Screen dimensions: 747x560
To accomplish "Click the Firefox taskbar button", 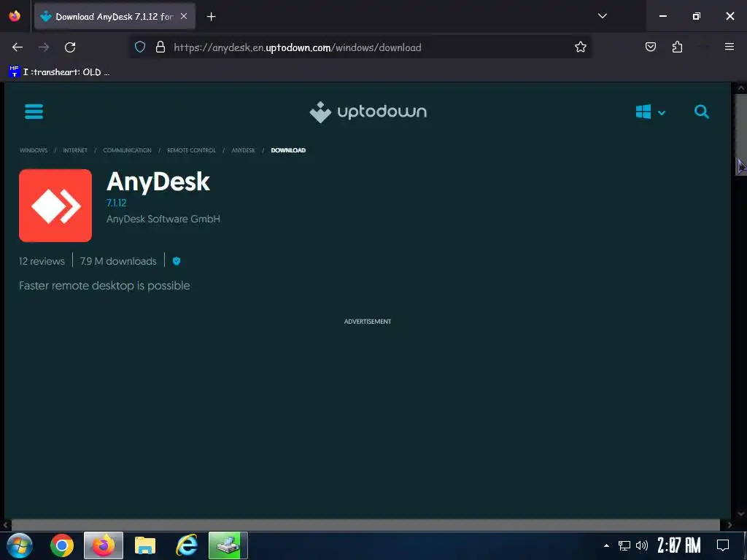I will click(x=104, y=545).
